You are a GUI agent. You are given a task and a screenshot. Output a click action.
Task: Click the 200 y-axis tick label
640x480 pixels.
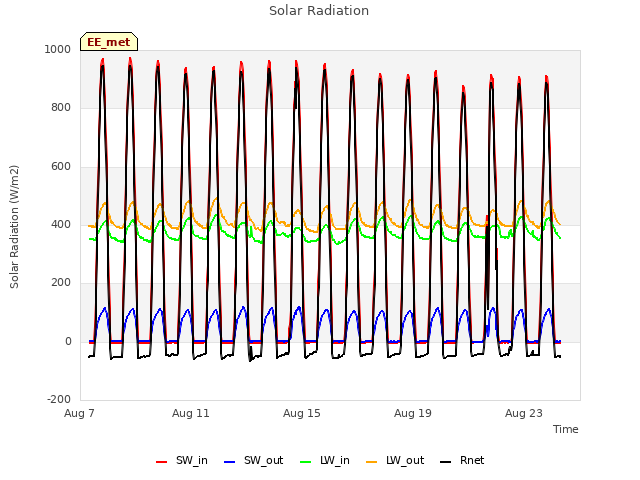click(x=61, y=283)
